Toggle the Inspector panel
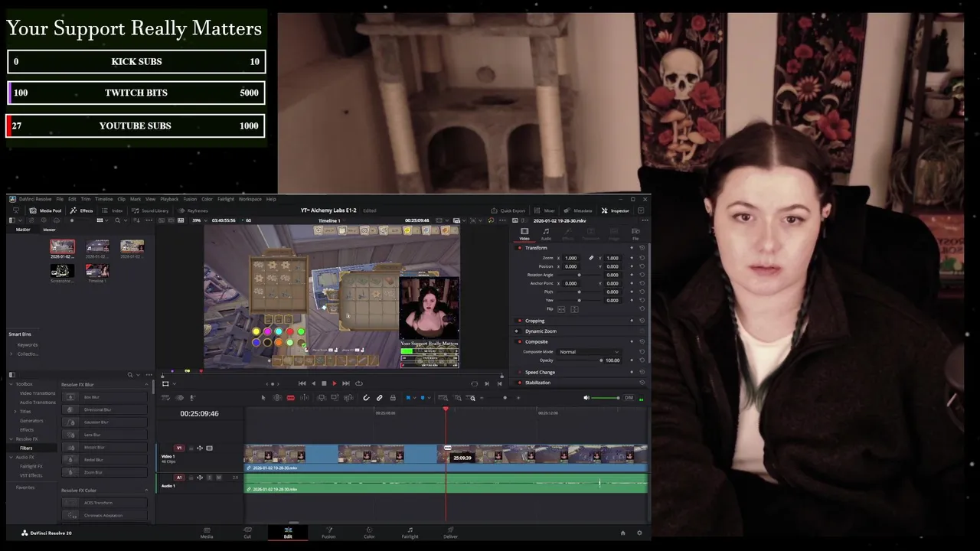This screenshot has height=551, width=980. click(616, 210)
